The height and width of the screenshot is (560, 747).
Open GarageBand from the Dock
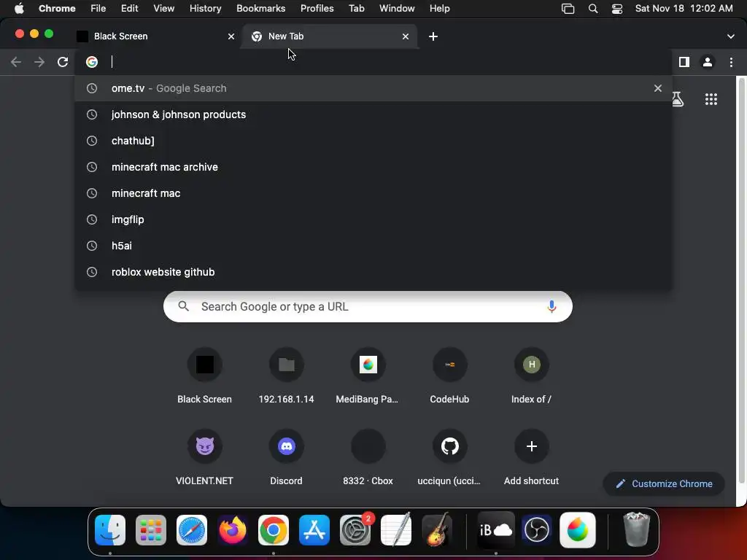(x=437, y=530)
